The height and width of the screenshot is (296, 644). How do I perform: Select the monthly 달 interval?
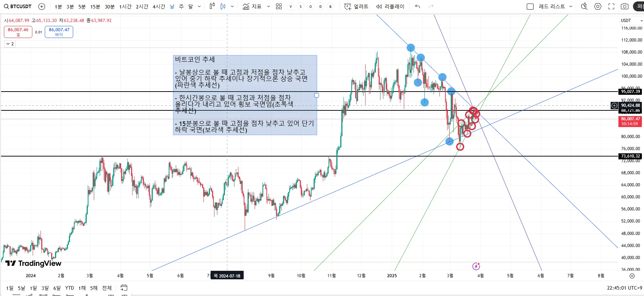pos(190,6)
